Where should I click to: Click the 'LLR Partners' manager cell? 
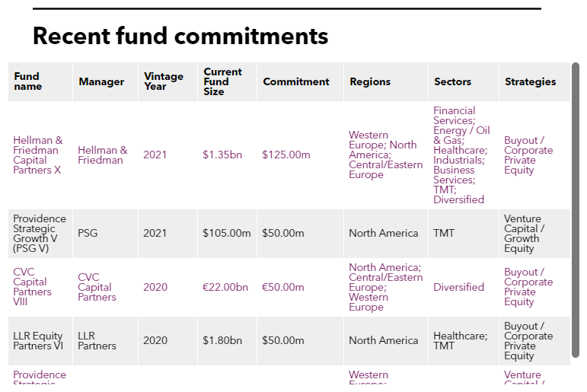97,341
